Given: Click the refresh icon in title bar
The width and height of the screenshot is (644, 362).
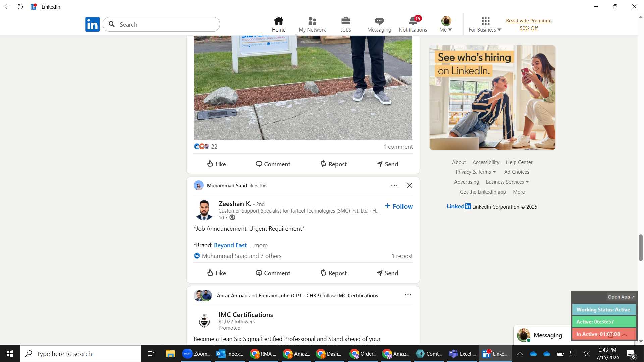Looking at the screenshot, I should click(20, 7).
